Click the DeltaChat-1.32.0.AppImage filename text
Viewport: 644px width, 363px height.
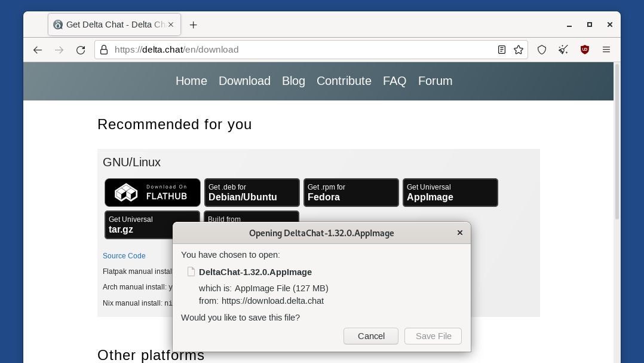point(255,272)
